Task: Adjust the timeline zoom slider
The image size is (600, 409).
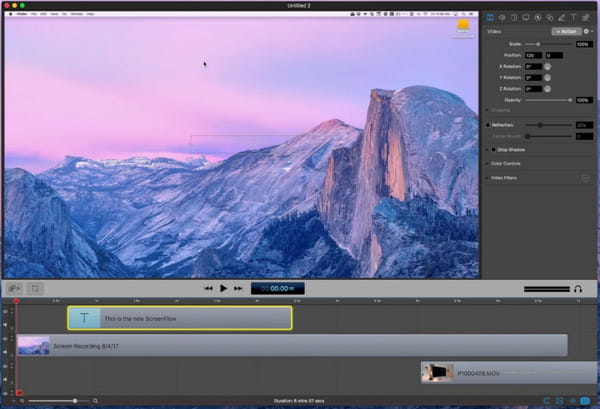Action: [x=59, y=401]
